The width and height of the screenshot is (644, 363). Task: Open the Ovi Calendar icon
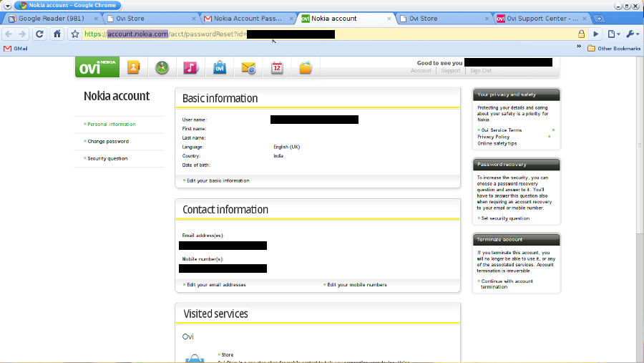(x=277, y=67)
